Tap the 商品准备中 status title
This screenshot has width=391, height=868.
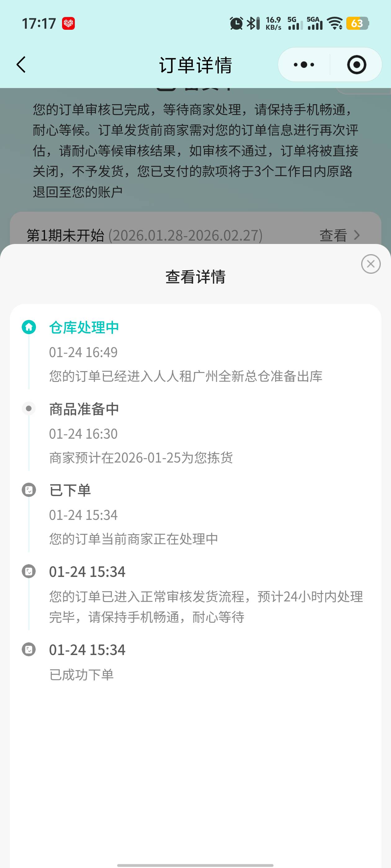click(84, 409)
